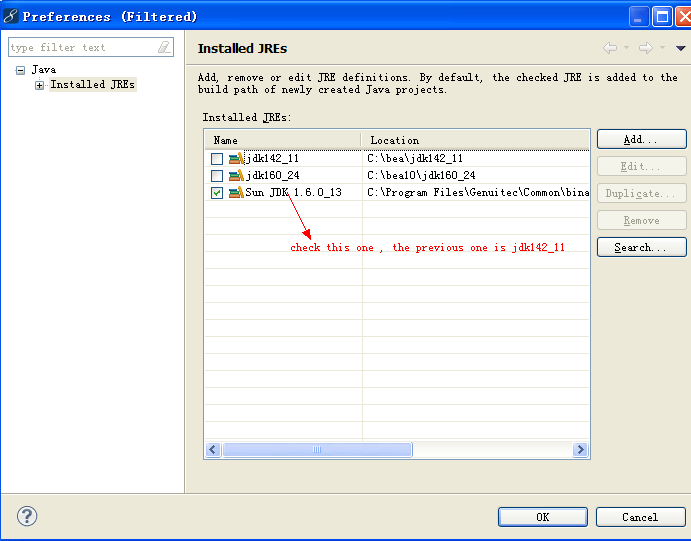
Task: Uncheck the Sun JDK 1.6.0_13 checkbox
Action: tap(217, 193)
